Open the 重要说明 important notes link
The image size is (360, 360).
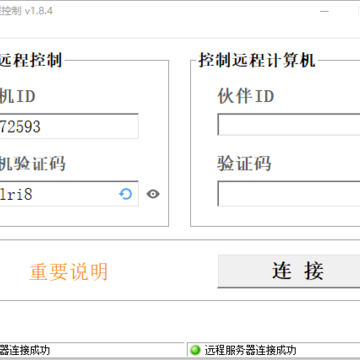(68, 272)
